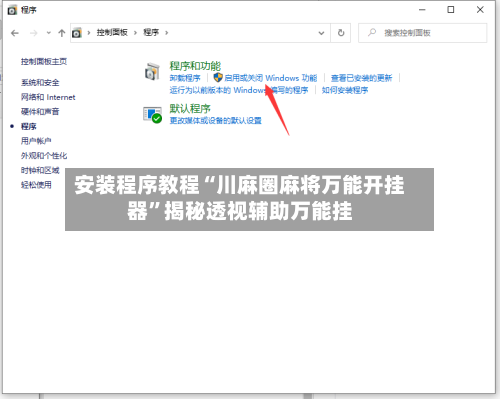The image size is (500, 399).
Task: Click window title bar Control Panel icon
Action: pos(12,10)
